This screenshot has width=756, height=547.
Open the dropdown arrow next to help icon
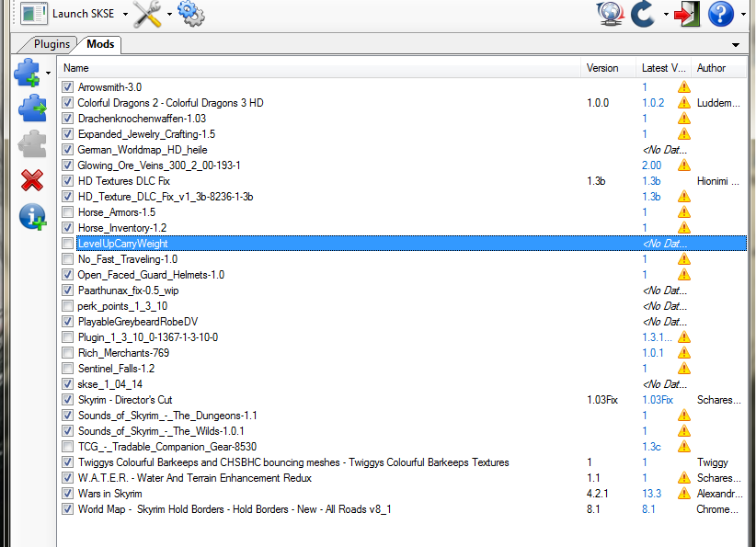click(743, 15)
